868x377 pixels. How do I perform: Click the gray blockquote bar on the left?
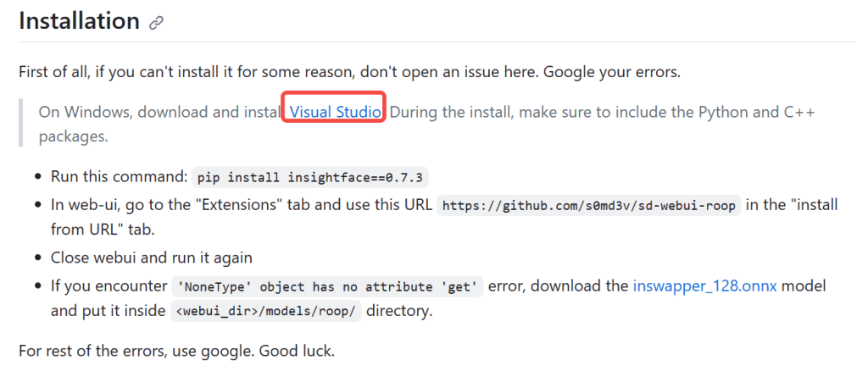[21, 123]
